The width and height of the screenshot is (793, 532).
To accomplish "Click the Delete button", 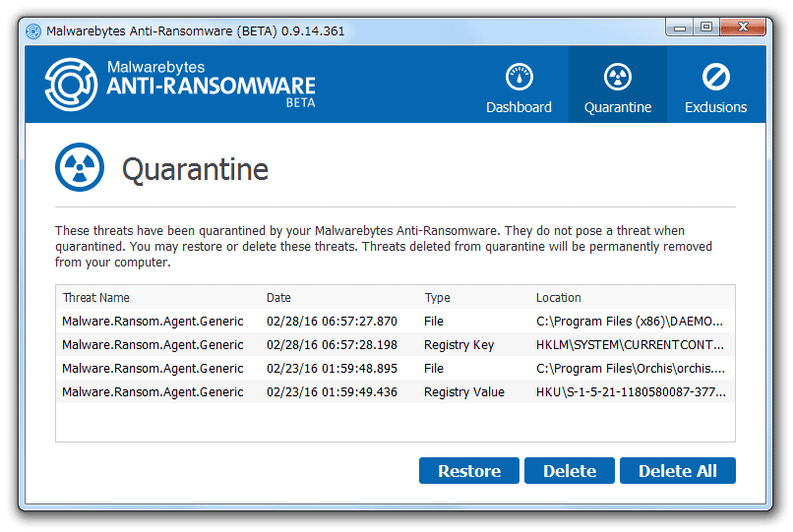I will (x=570, y=471).
